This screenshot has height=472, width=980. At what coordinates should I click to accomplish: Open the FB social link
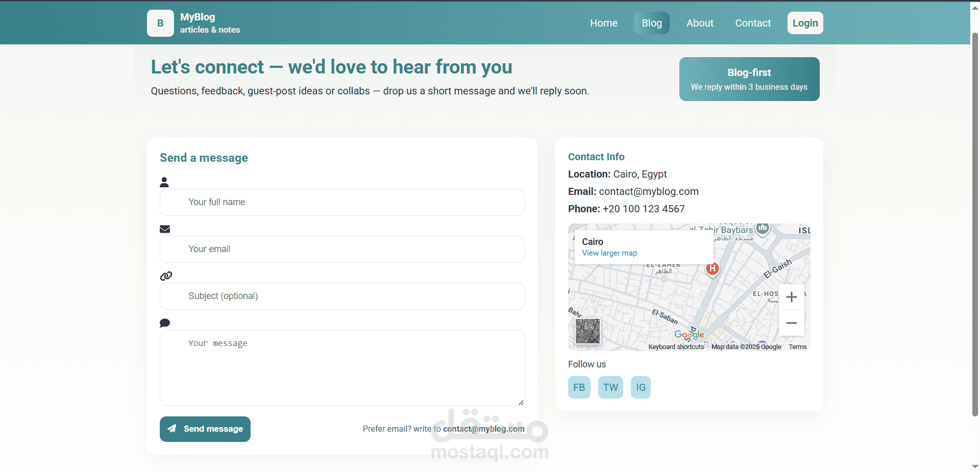[x=579, y=387]
